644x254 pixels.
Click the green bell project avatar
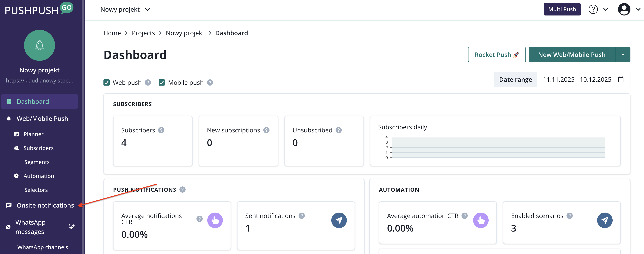[x=40, y=45]
